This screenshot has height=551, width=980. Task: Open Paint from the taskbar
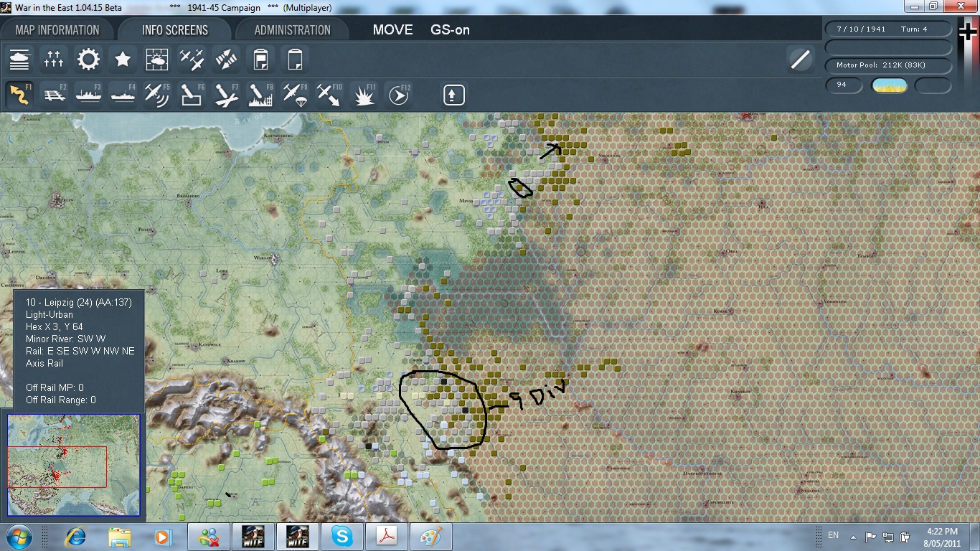tap(431, 537)
